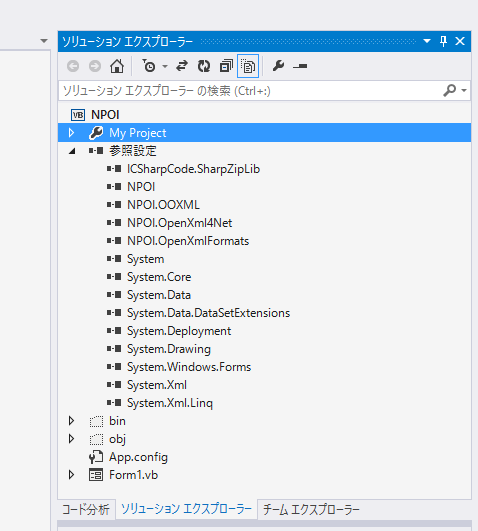Open Properties with the wrench icon
478x531 pixels.
tap(278, 66)
